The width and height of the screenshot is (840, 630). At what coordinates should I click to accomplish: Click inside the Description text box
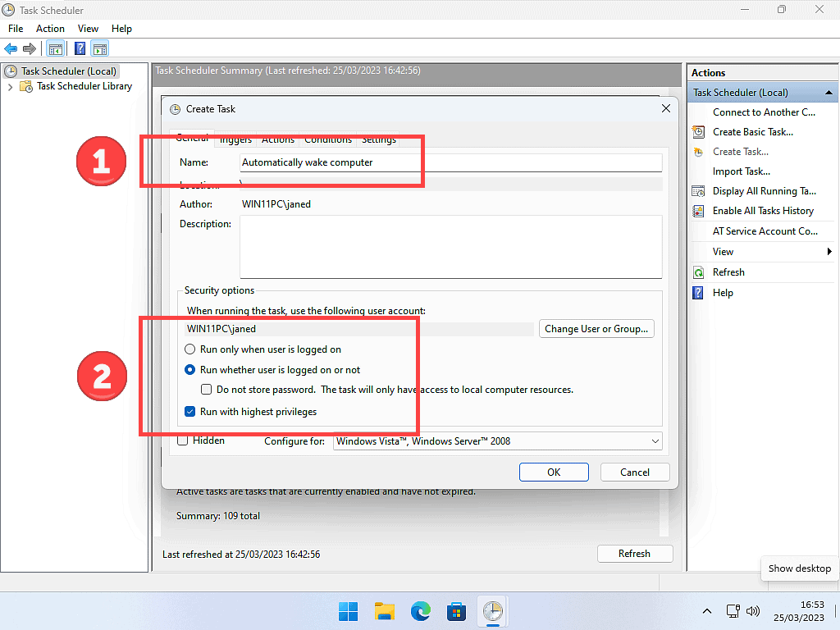450,247
